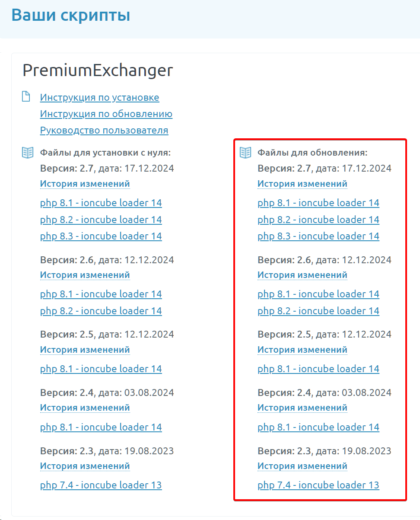Open version 2.4 changelog in the update column
Image resolution: width=420 pixels, height=520 pixels.
302,408
